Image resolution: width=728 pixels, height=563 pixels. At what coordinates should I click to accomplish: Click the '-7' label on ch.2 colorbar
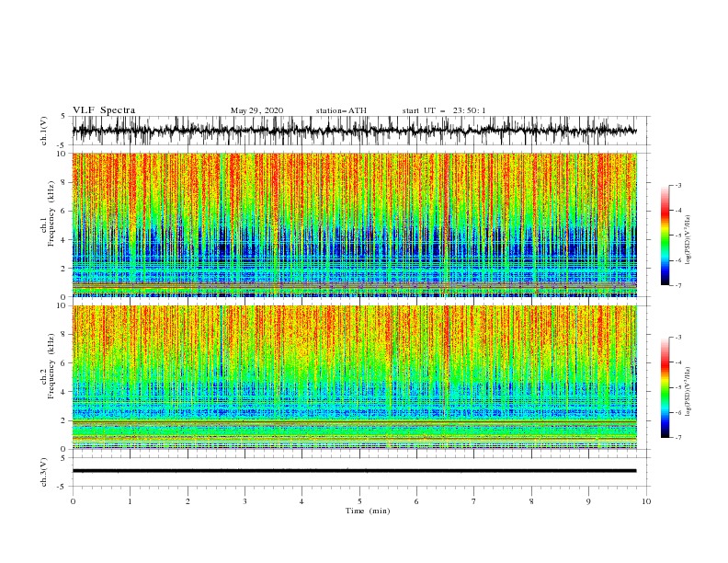pos(678,438)
